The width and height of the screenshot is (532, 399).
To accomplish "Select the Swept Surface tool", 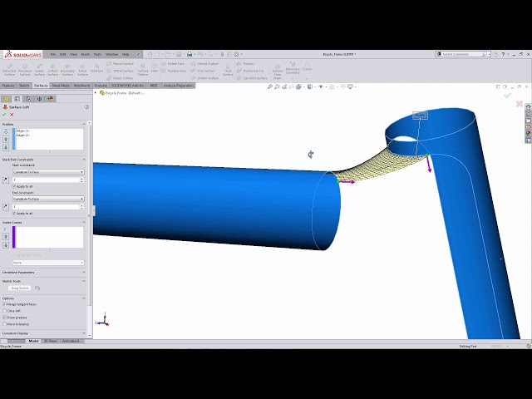I will coord(39,69).
